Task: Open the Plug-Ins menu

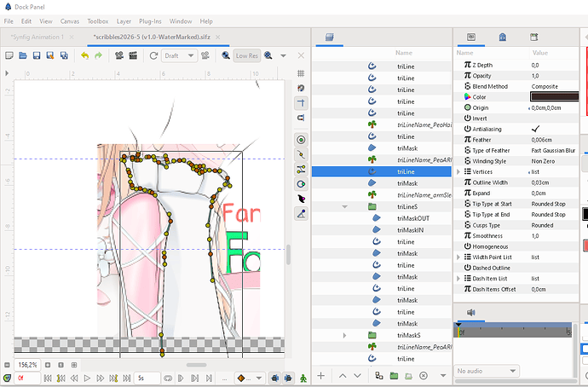Action: coord(150,21)
